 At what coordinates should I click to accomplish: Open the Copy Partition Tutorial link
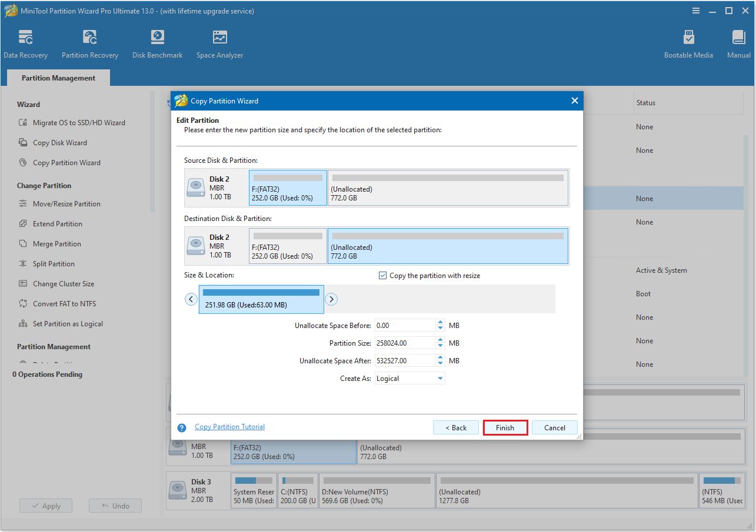[229, 426]
